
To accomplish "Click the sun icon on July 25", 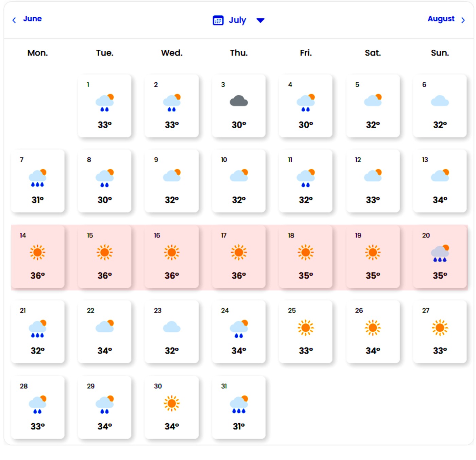I will (x=306, y=328).
